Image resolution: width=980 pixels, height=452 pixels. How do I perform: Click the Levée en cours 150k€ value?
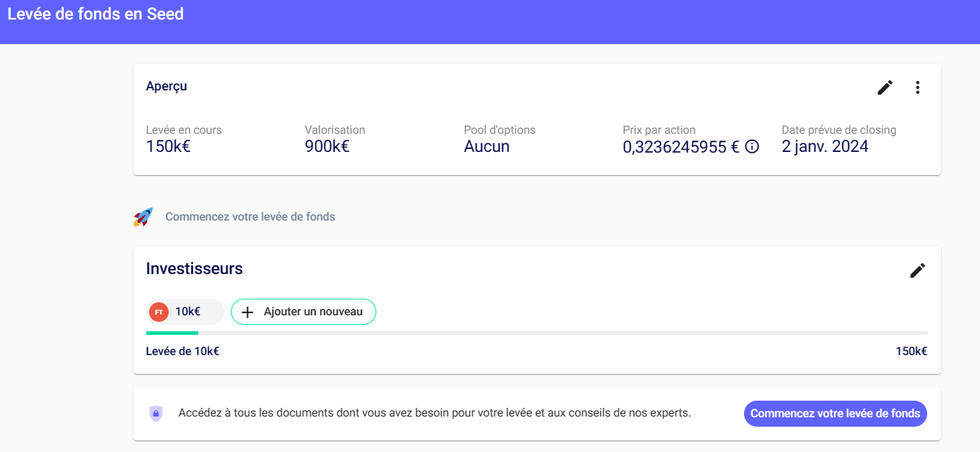click(168, 147)
